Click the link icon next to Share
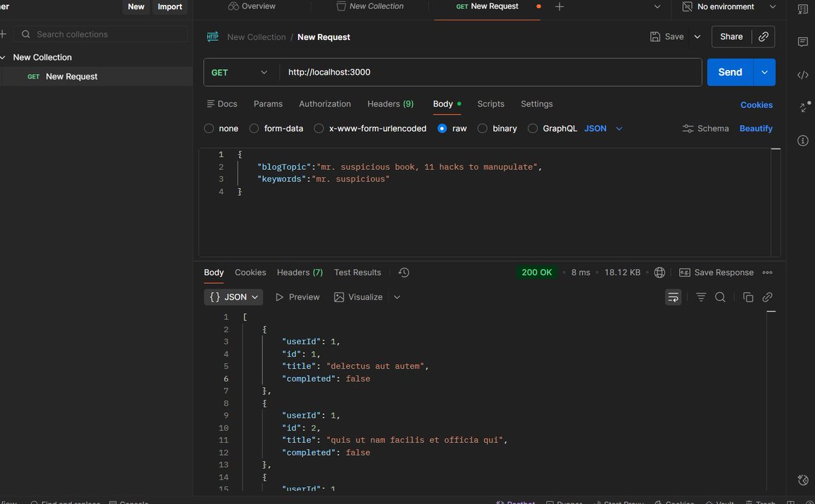Viewport: 815px width, 504px height. pyautogui.click(x=763, y=37)
